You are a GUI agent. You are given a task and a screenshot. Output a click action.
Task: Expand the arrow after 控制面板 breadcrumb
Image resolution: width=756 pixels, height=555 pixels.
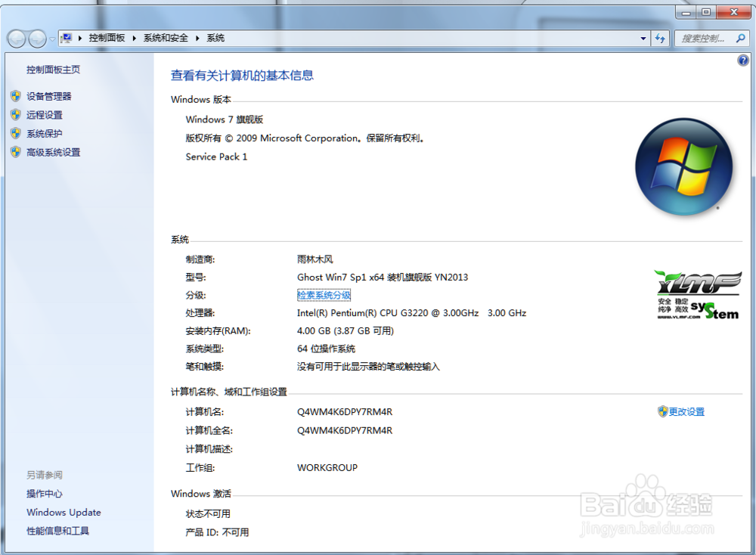(x=135, y=38)
